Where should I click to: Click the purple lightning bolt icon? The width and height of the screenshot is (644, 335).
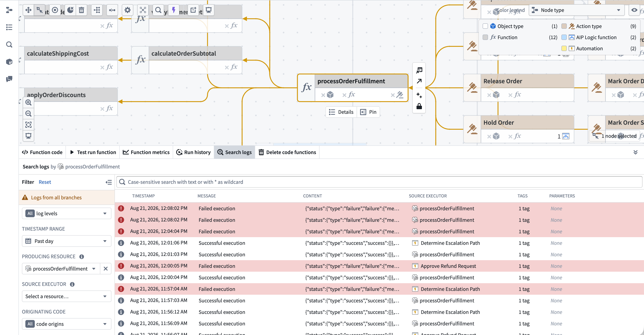pos(174,10)
